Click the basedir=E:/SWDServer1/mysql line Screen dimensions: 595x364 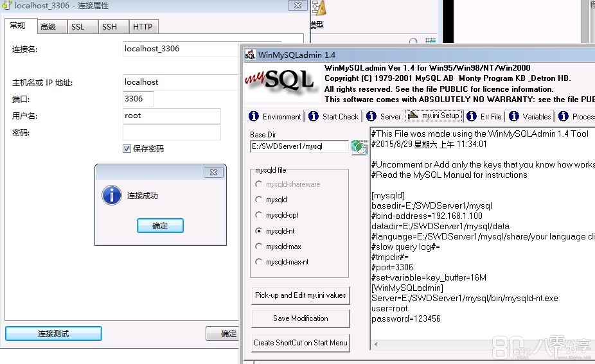point(432,206)
